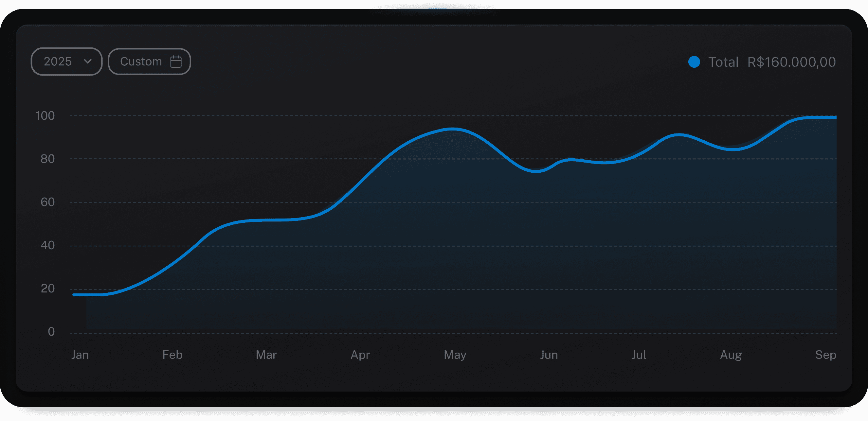Expand the year selector to pick another year

click(67, 61)
